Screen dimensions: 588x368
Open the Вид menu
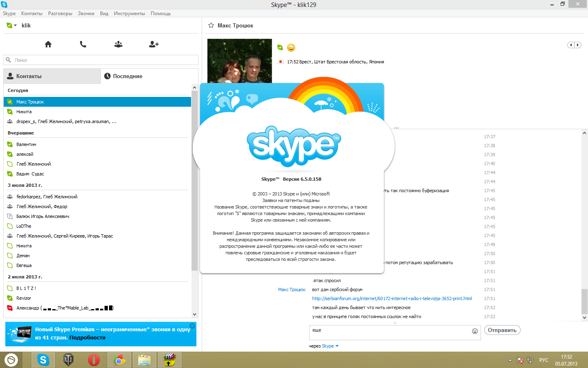(104, 13)
